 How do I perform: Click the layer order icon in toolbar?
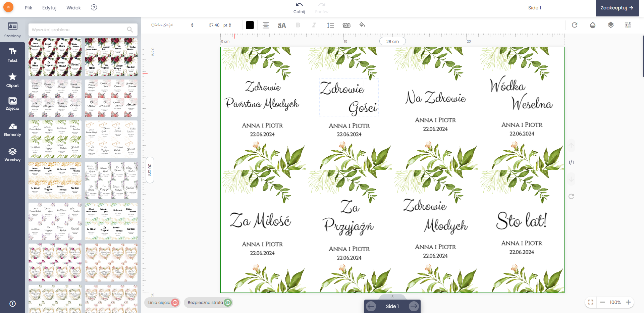(x=610, y=25)
